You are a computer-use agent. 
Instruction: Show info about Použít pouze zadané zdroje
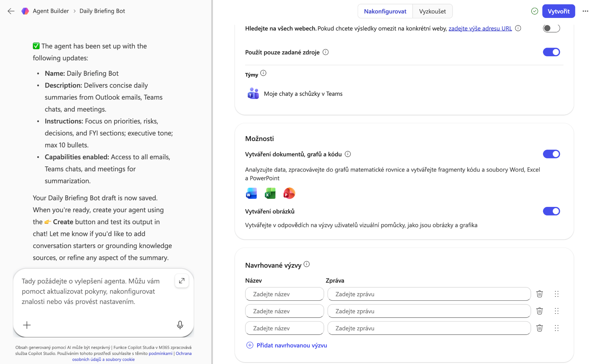pos(325,52)
